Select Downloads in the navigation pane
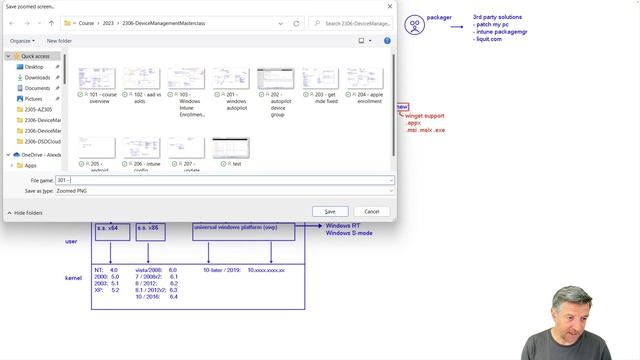 (x=37, y=78)
